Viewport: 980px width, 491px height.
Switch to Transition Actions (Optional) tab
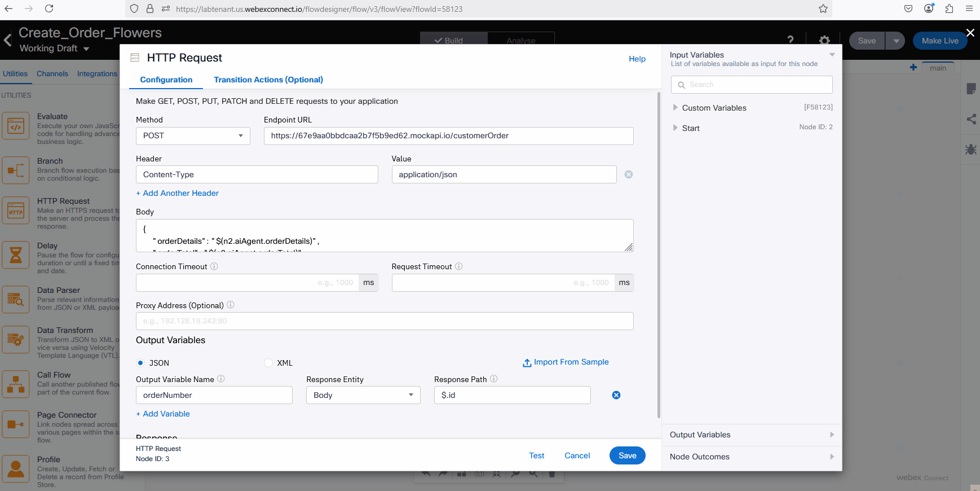point(268,80)
